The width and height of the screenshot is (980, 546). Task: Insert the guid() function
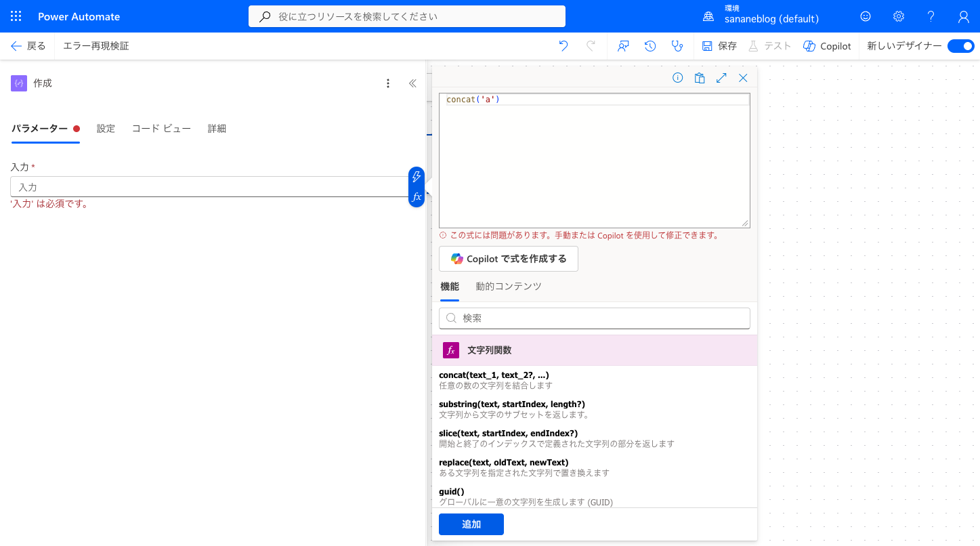[x=595, y=497]
